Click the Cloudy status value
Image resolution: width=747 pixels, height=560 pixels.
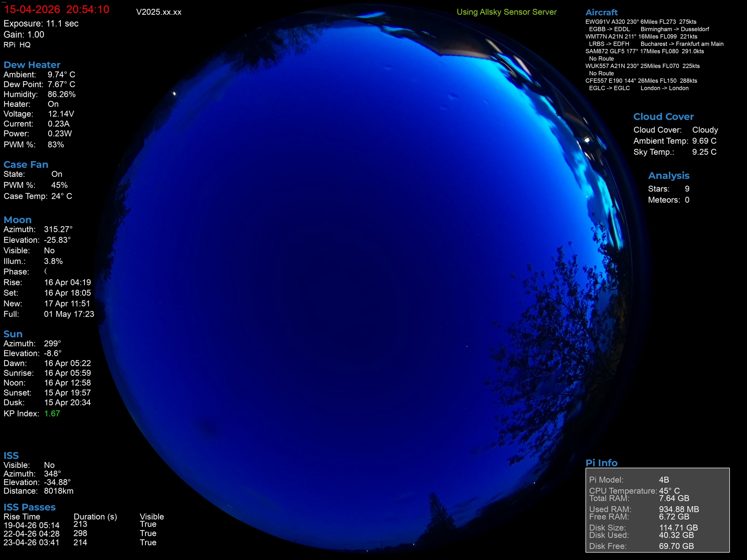[x=705, y=130]
